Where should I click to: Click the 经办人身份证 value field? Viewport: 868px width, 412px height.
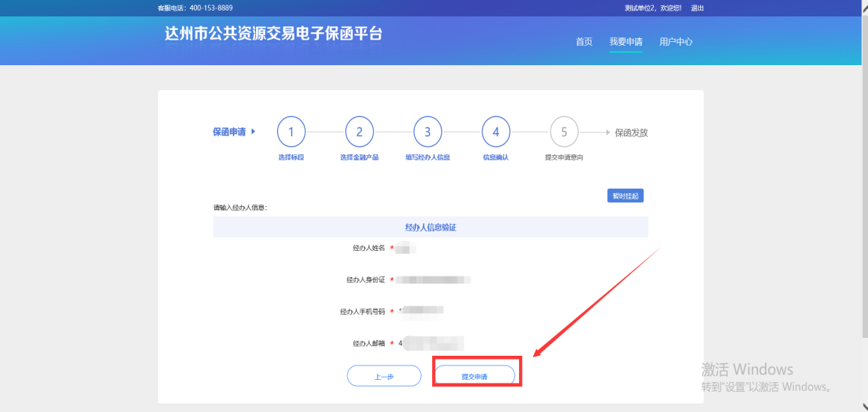(434, 280)
